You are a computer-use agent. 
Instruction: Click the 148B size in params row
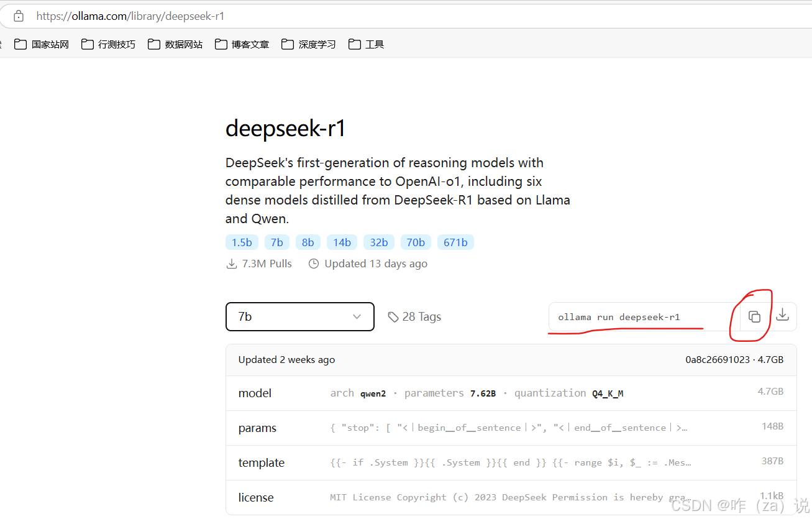click(x=772, y=426)
